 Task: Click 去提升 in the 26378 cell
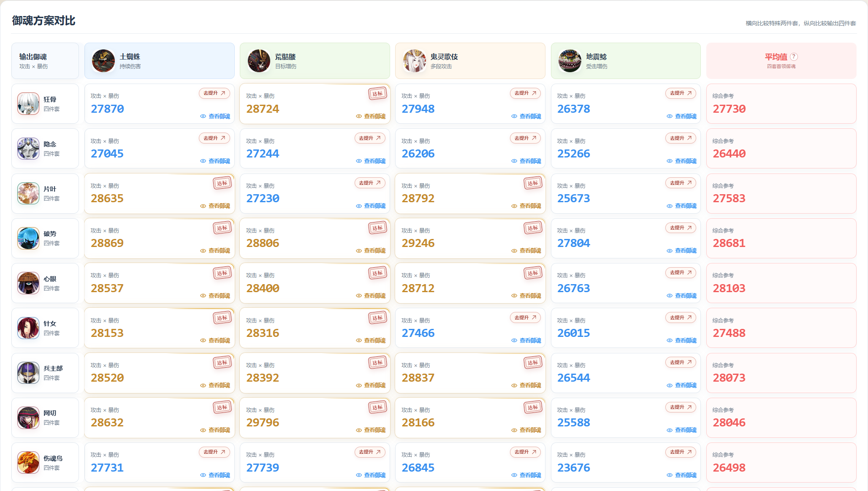pos(681,93)
